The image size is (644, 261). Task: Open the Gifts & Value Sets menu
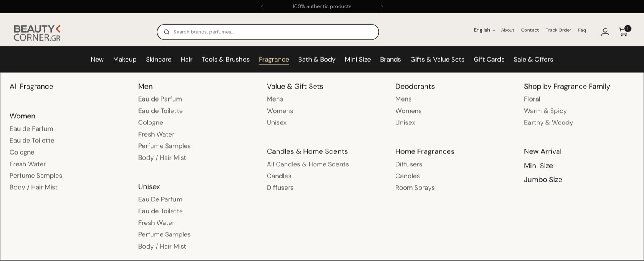pos(437,59)
